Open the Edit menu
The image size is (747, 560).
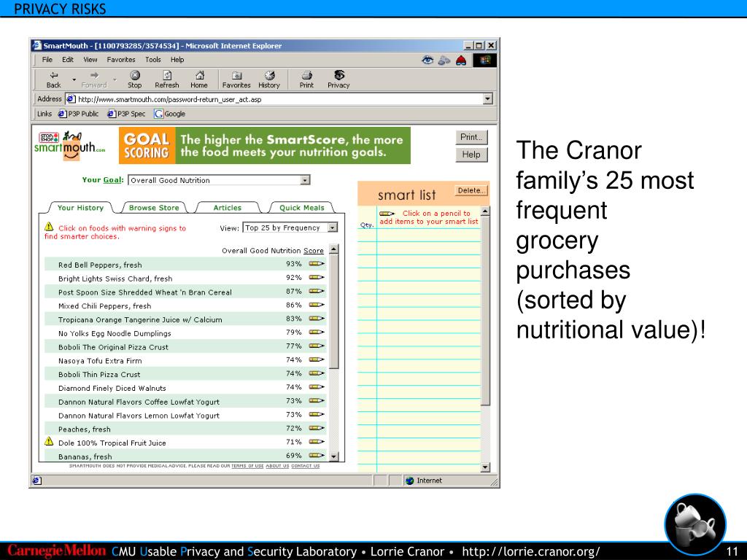pyautogui.click(x=68, y=60)
